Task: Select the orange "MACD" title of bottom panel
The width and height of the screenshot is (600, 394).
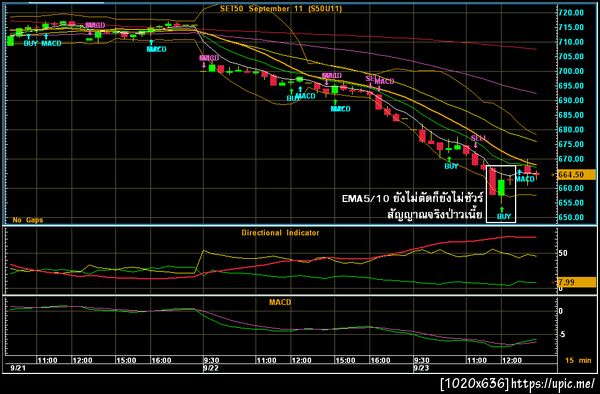Action: pos(280,302)
